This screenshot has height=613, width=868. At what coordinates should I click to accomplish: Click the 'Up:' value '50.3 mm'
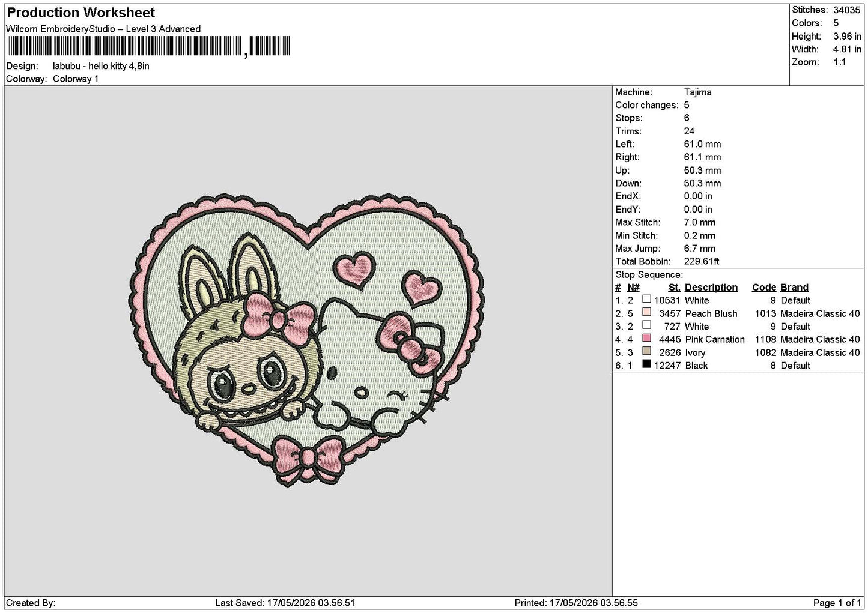click(702, 171)
